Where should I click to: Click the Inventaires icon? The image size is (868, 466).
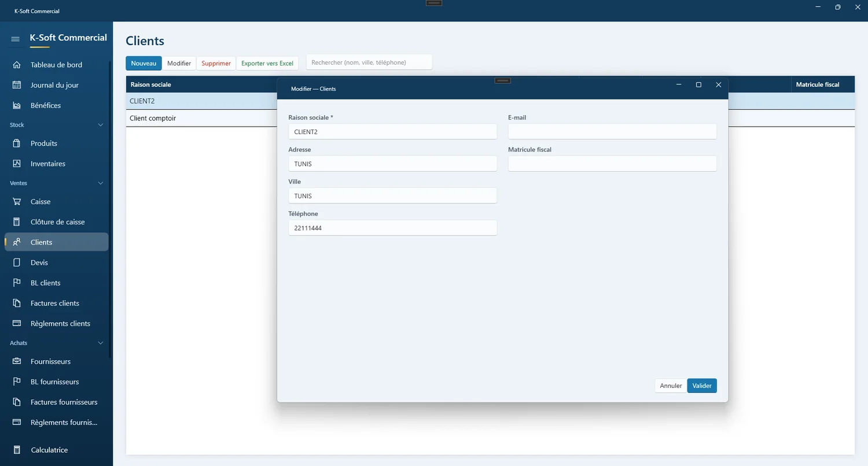[17, 164]
